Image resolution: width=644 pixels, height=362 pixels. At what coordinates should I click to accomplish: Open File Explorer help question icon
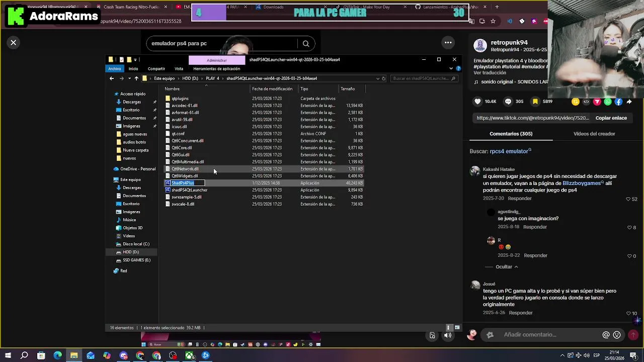pyautogui.click(x=457, y=69)
